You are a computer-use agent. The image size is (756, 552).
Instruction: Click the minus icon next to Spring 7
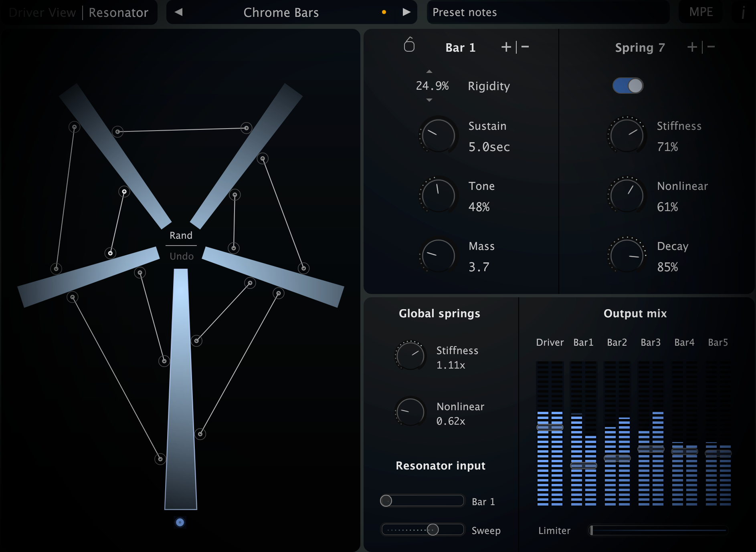pyautogui.click(x=711, y=47)
